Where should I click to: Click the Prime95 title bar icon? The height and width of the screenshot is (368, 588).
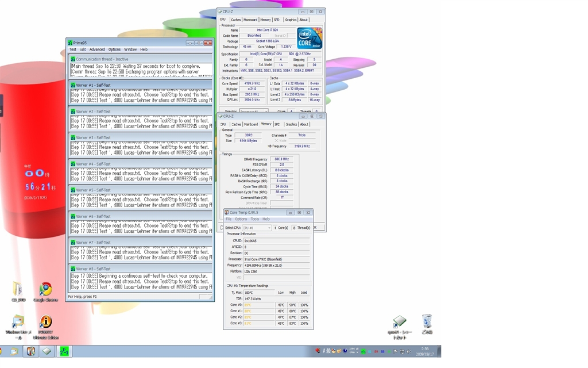[x=70, y=43]
